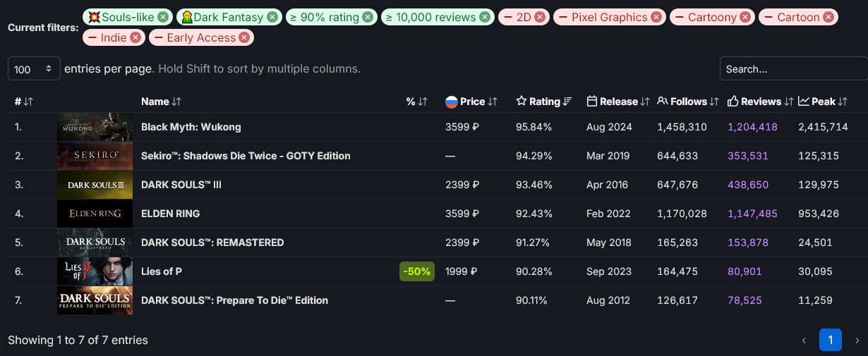Sort by Peak players column
Image resolution: width=868 pixels, height=356 pixels.
pos(823,102)
